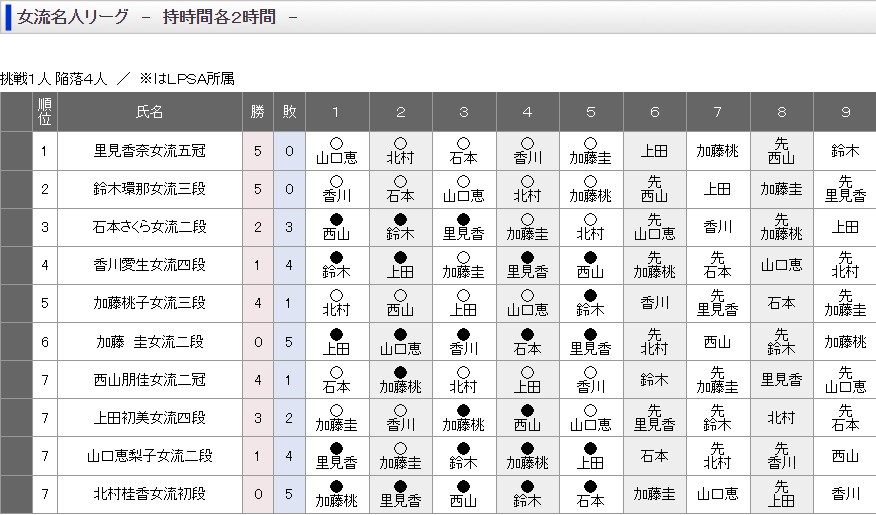Click 西山朋佳's round 8 opponent 里見香

(x=782, y=380)
